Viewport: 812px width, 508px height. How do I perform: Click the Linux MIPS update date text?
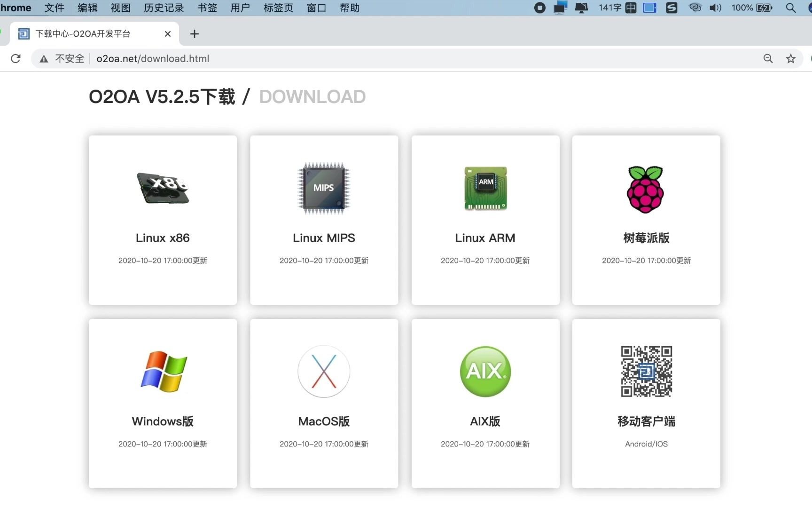click(x=324, y=261)
